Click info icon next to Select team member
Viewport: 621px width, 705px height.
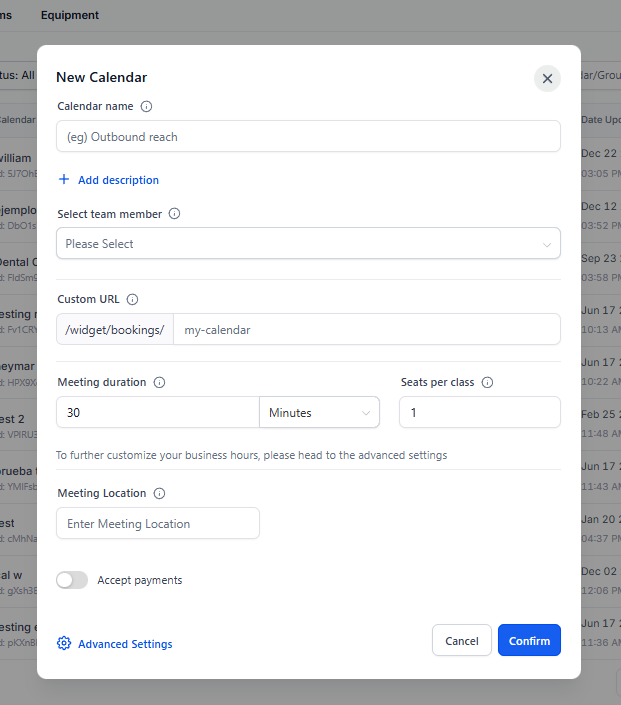pos(174,214)
